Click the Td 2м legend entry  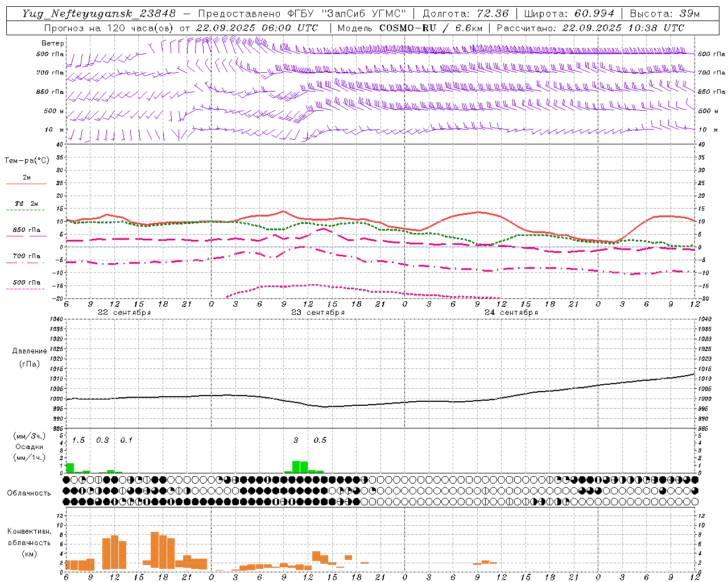coord(27,206)
